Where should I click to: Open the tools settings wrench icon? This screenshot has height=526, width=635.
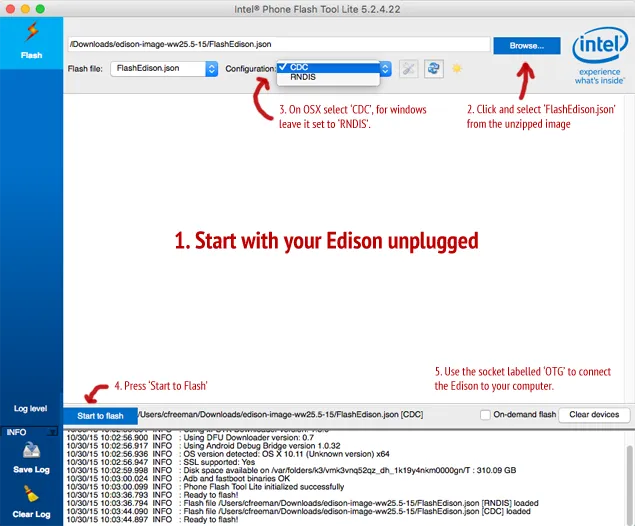409,69
